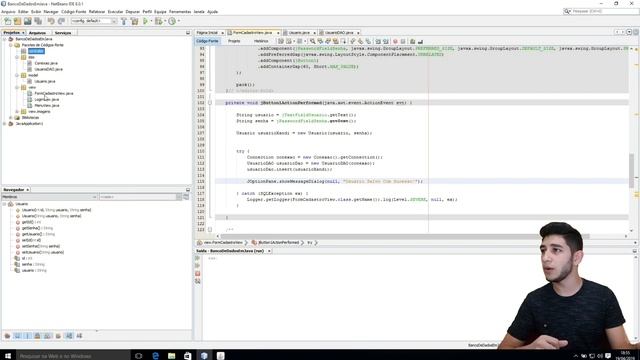Click the find selection magnifier in editor toolbar
The height and width of the screenshot is (360, 640).
pos(313,41)
